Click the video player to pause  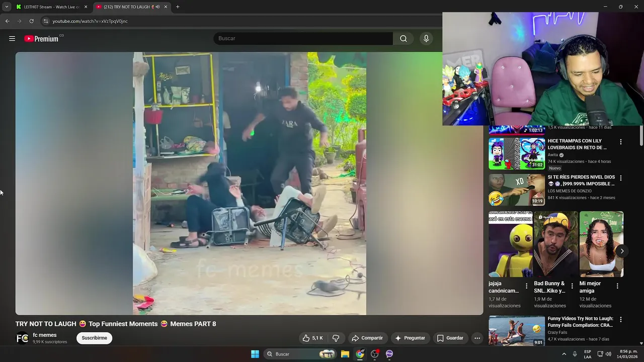[249, 184]
